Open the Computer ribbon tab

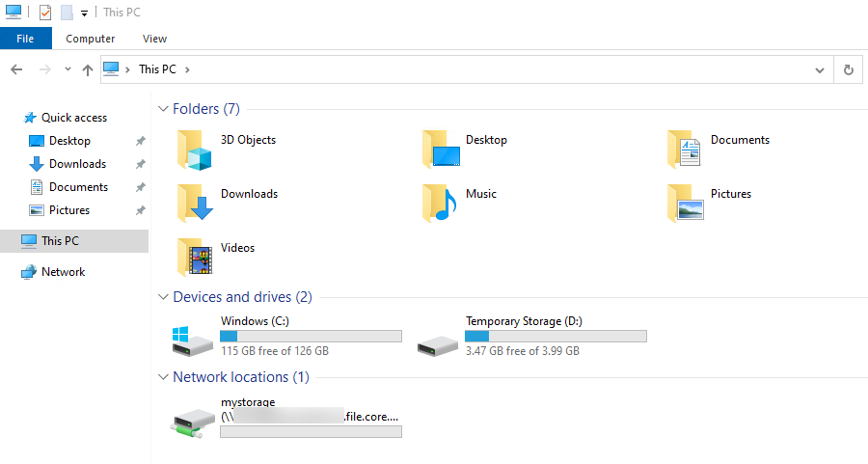(x=91, y=39)
